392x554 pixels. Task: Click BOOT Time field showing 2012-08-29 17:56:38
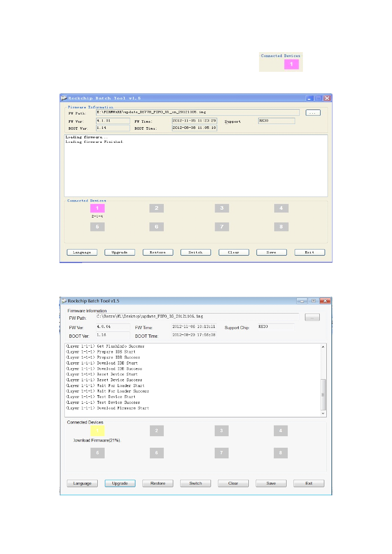click(x=194, y=335)
